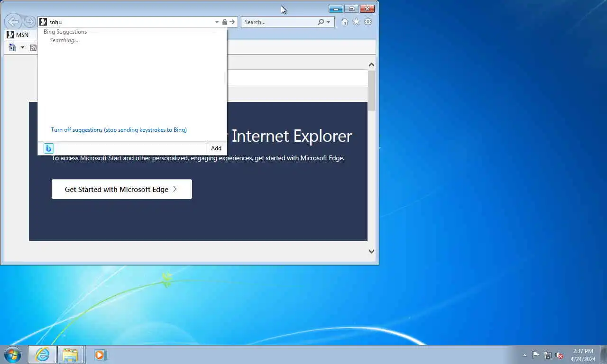Launch Windows Media Player from taskbar
Image resolution: width=607 pixels, height=364 pixels.
100,355
